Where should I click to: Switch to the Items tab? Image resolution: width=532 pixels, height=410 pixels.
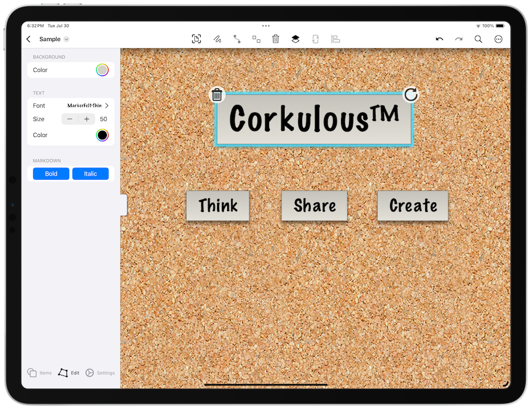(x=39, y=373)
